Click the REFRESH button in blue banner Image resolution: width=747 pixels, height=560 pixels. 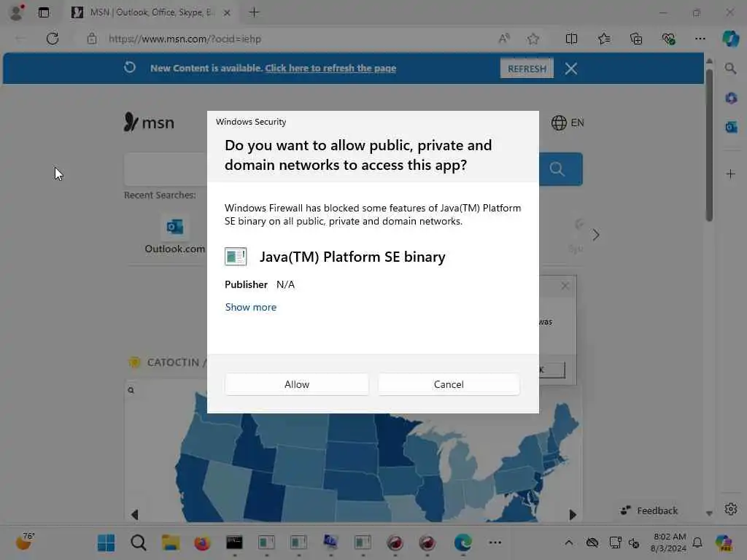click(x=527, y=69)
